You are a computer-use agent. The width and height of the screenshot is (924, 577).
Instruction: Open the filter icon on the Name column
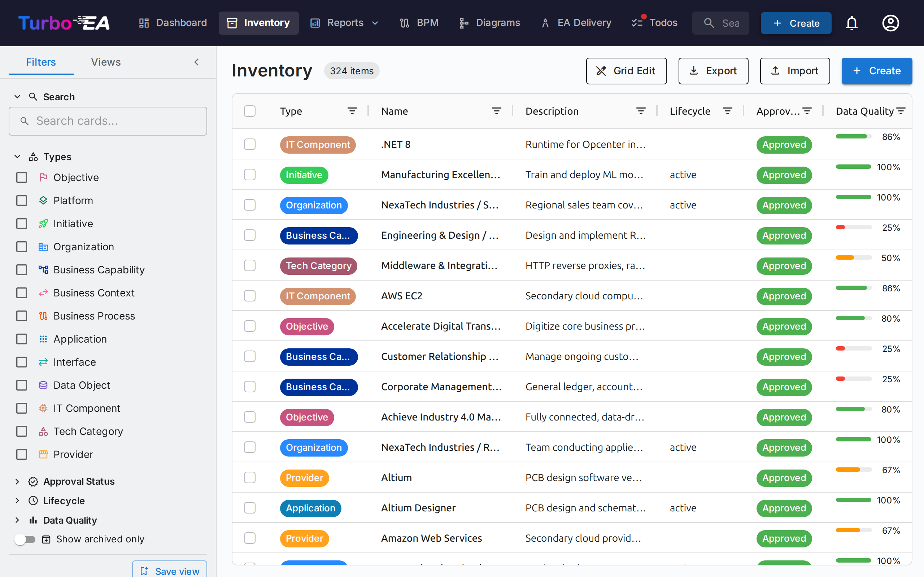(x=496, y=111)
